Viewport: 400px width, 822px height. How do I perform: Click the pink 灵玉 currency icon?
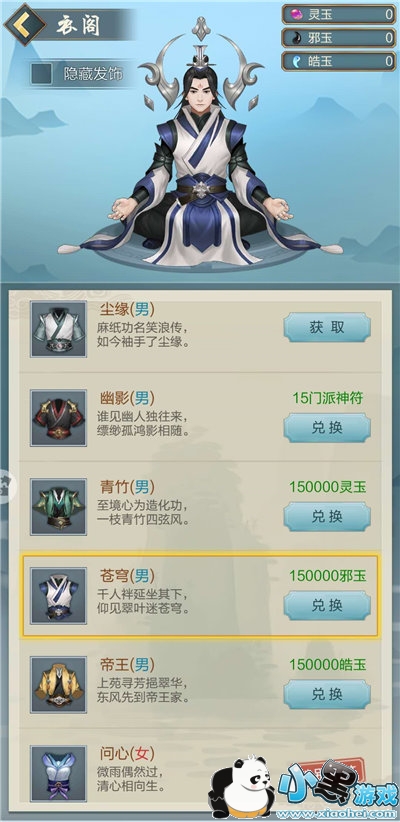297,14
